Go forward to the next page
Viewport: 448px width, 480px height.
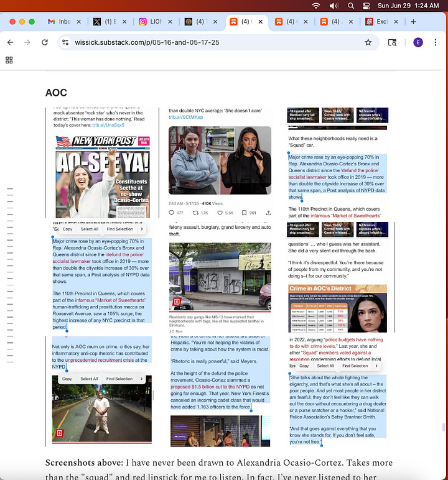pos(27,42)
